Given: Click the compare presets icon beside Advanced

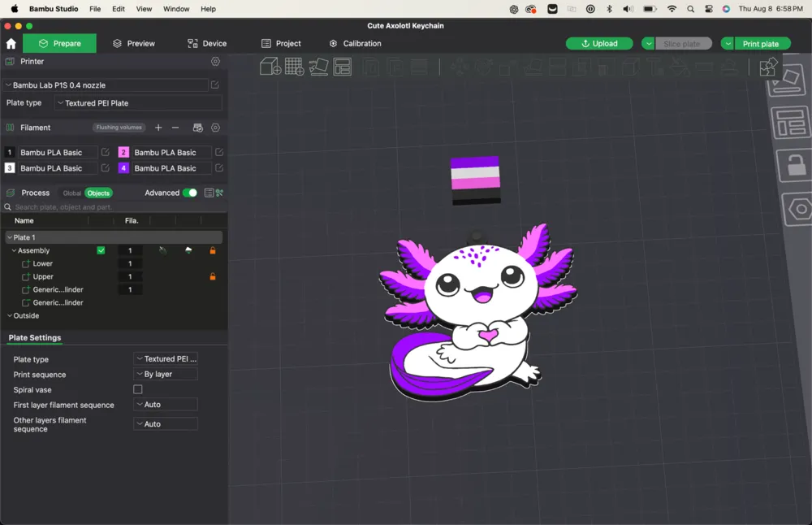Looking at the screenshot, I should 219,193.
